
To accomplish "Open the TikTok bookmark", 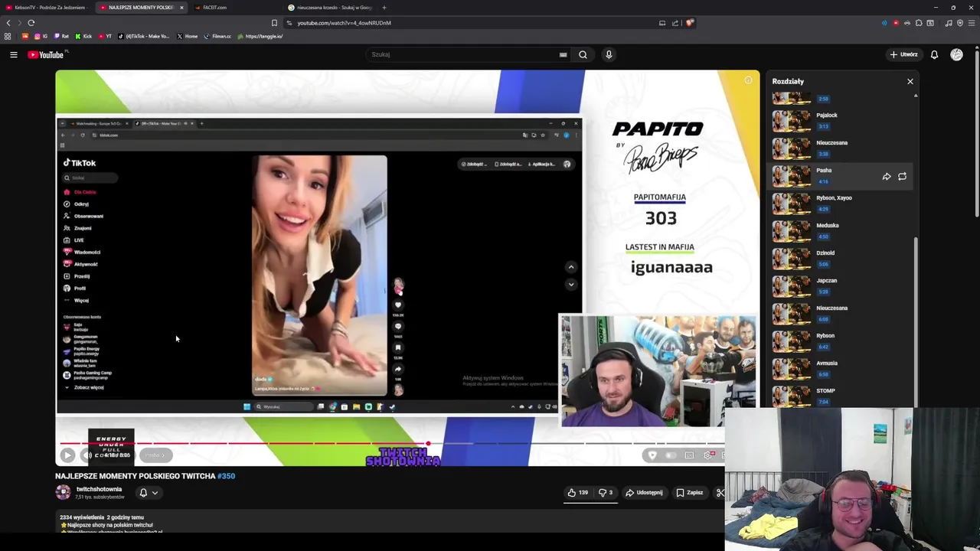I will tap(144, 36).
